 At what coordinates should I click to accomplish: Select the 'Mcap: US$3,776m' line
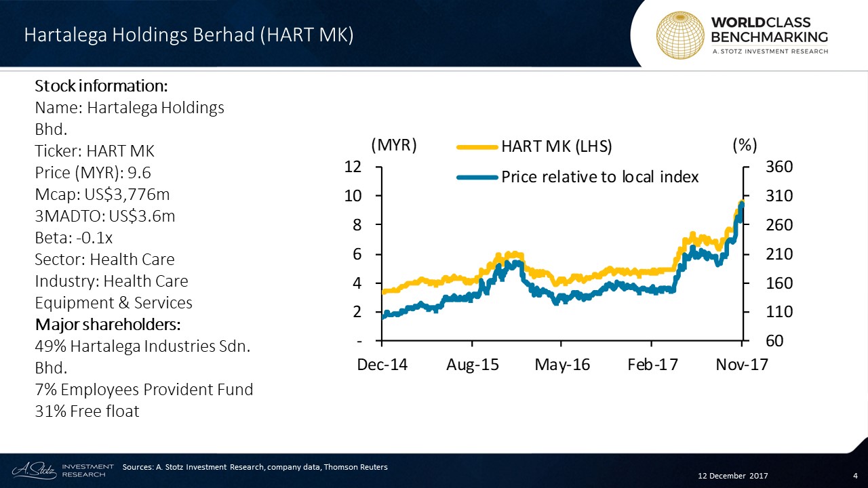pos(102,195)
